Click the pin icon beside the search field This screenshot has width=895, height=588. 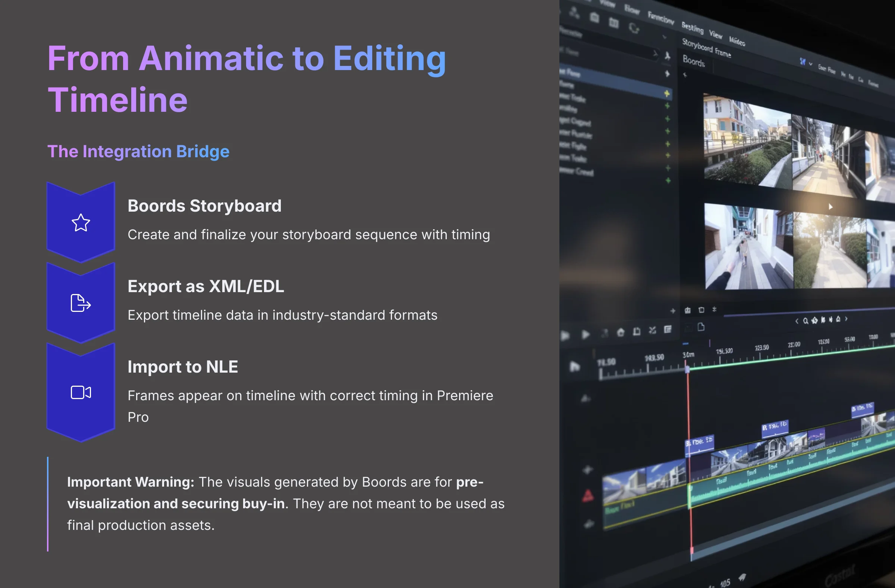click(668, 56)
